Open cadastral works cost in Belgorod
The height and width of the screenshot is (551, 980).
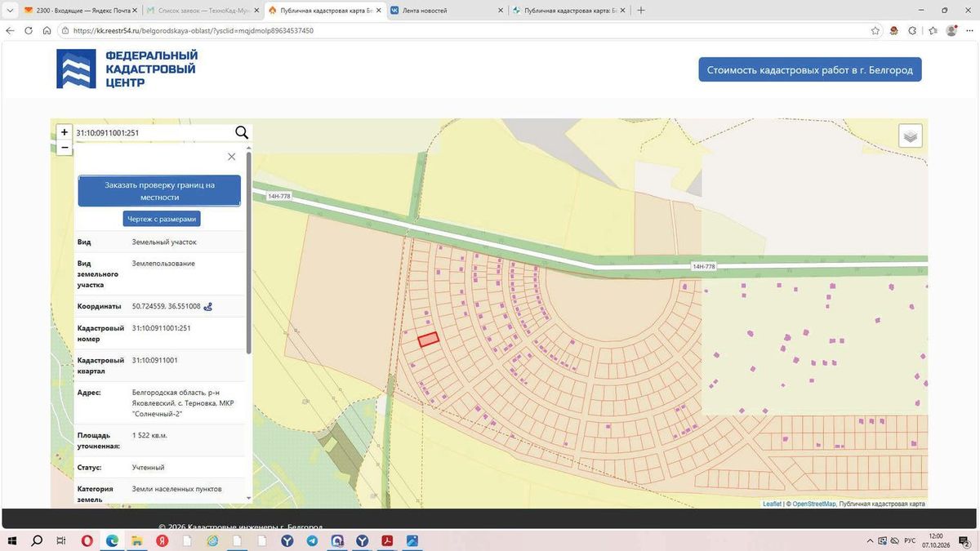point(809,70)
